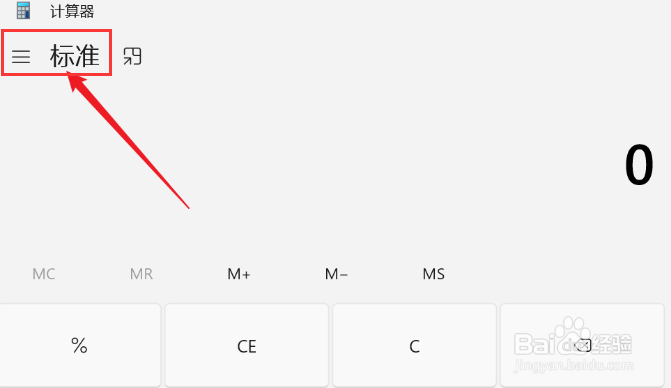This screenshot has width=671, height=388.
Task: Clear entry with the CE key
Action: (x=246, y=345)
